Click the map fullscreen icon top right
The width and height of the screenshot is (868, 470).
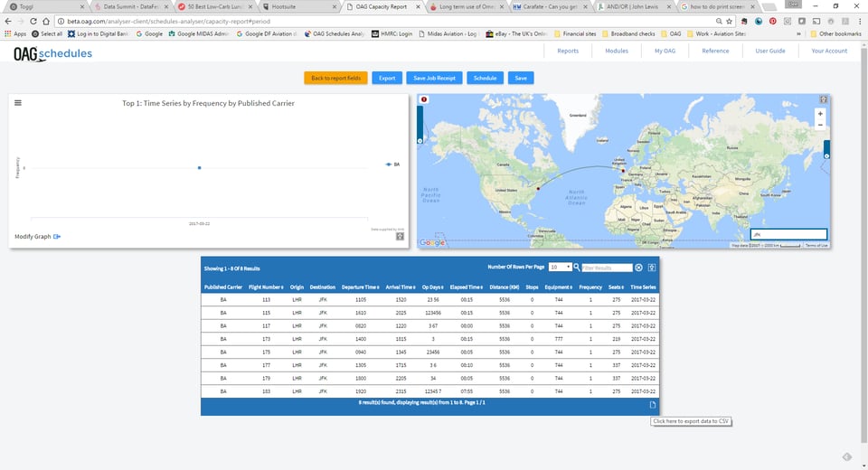point(823,99)
